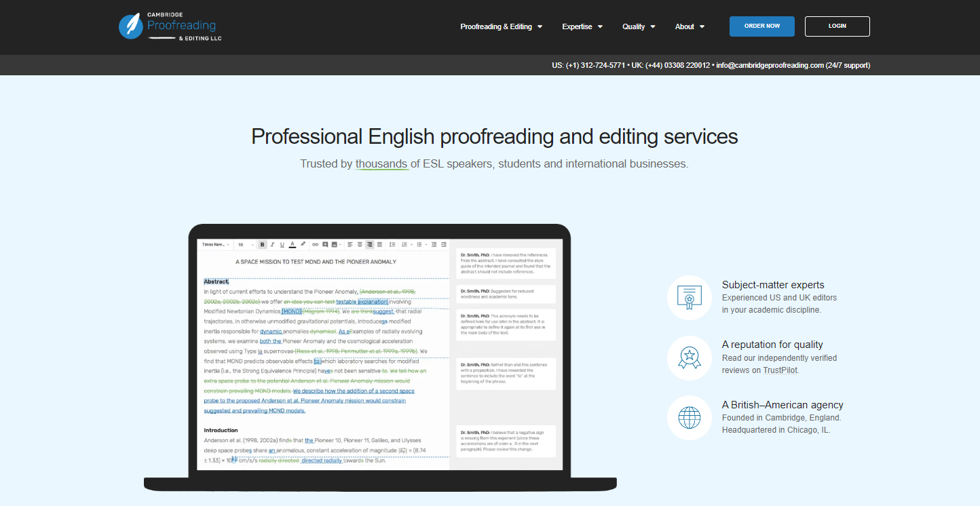The width and height of the screenshot is (980, 506).
Task: Click the info@cambridgeproofreading.com email address
Action: click(x=770, y=65)
